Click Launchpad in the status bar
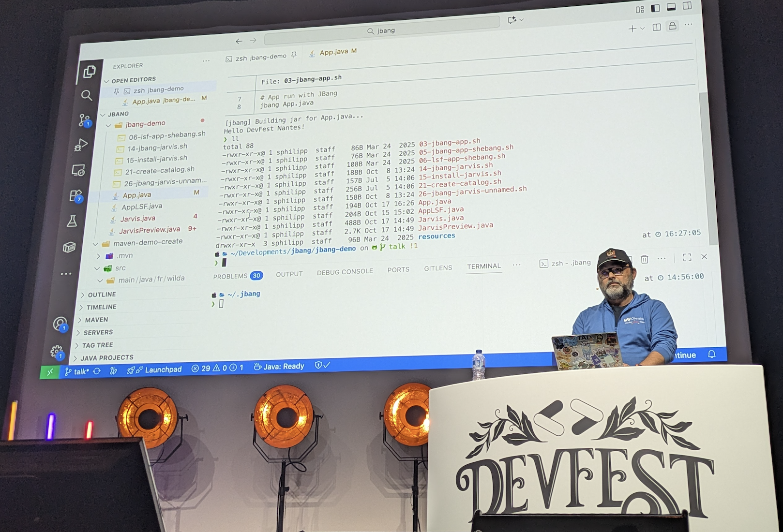 163,370
